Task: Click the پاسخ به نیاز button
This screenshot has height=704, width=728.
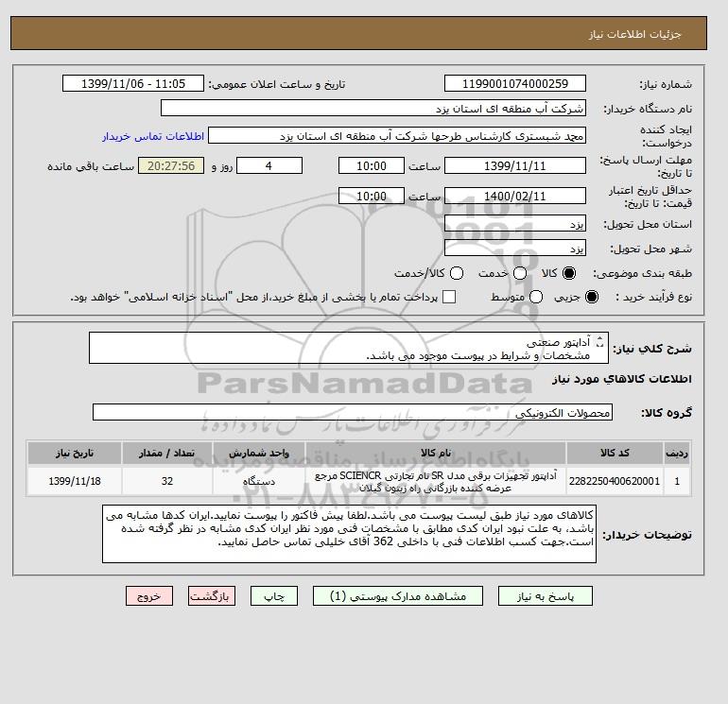Action: click(x=546, y=596)
